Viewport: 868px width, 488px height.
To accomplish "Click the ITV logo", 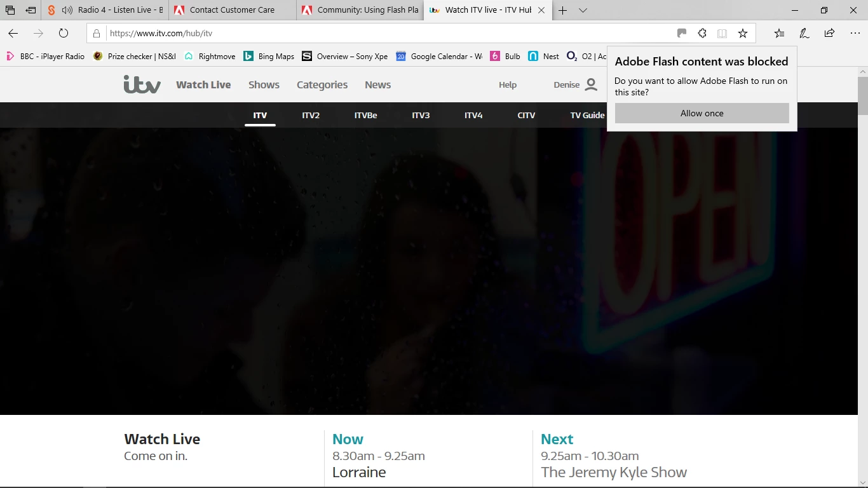I will tap(142, 85).
